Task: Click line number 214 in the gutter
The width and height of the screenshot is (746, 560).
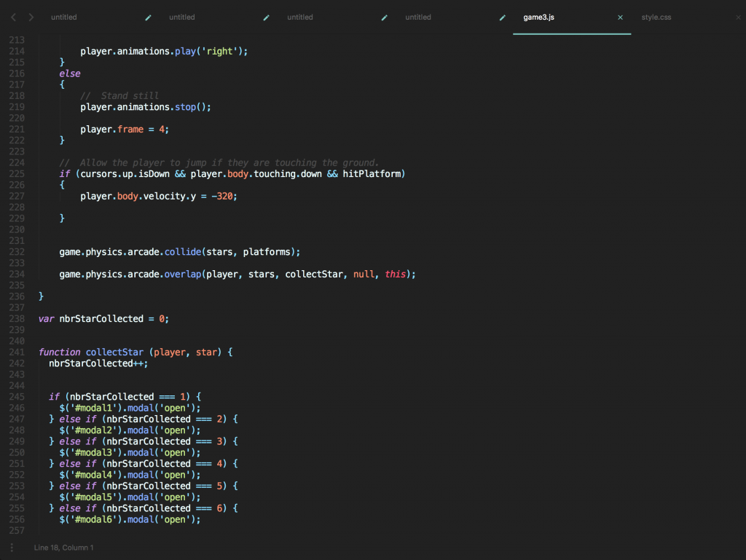Action: click(17, 52)
